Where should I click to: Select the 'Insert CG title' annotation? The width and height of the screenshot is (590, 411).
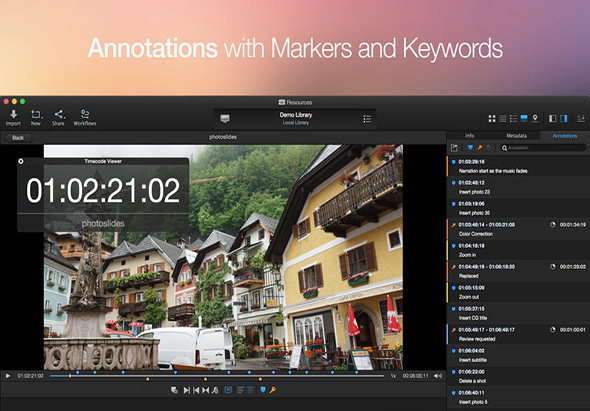tap(518, 314)
